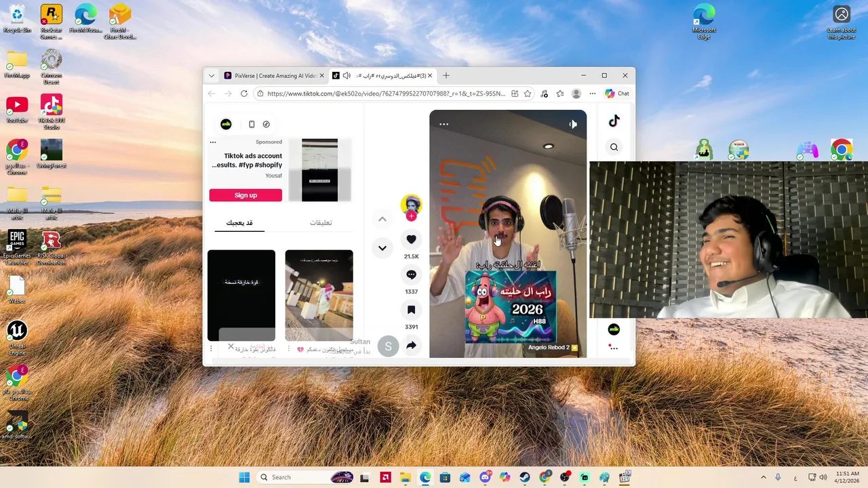Add this page to favorites with star
The width and height of the screenshot is (868, 488).
pyautogui.click(x=528, y=94)
